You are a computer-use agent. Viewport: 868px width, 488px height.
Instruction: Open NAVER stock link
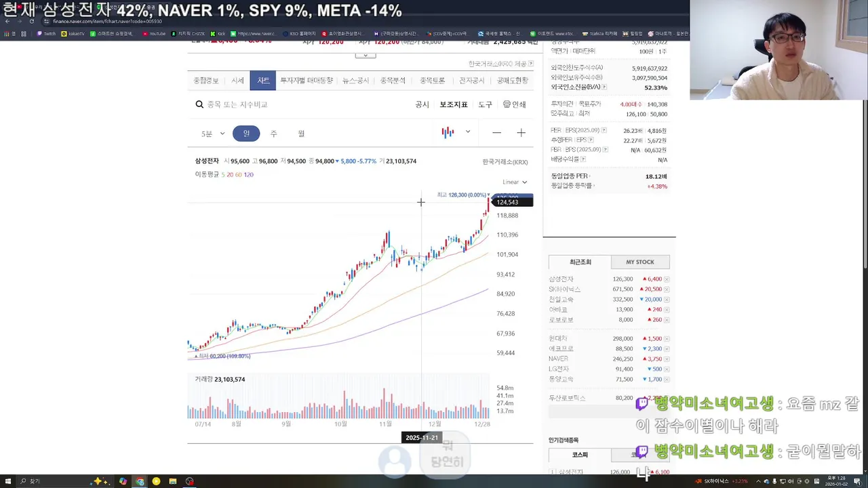pos(559,359)
